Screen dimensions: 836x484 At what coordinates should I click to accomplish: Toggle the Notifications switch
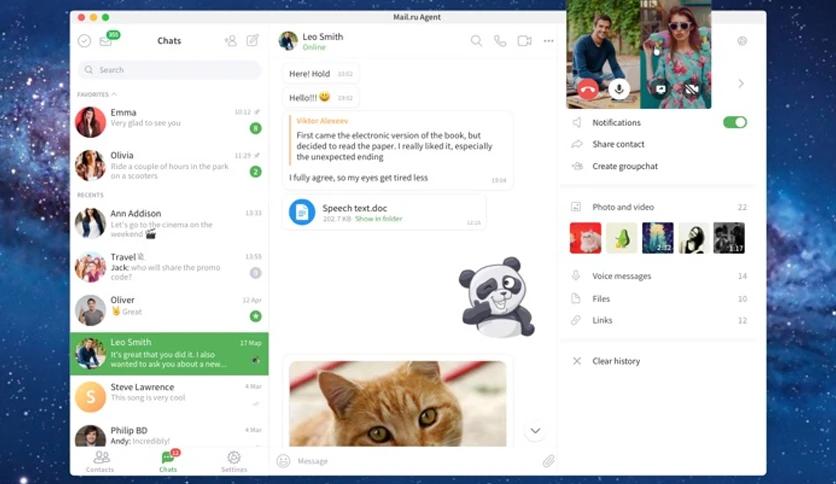tap(735, 122)
